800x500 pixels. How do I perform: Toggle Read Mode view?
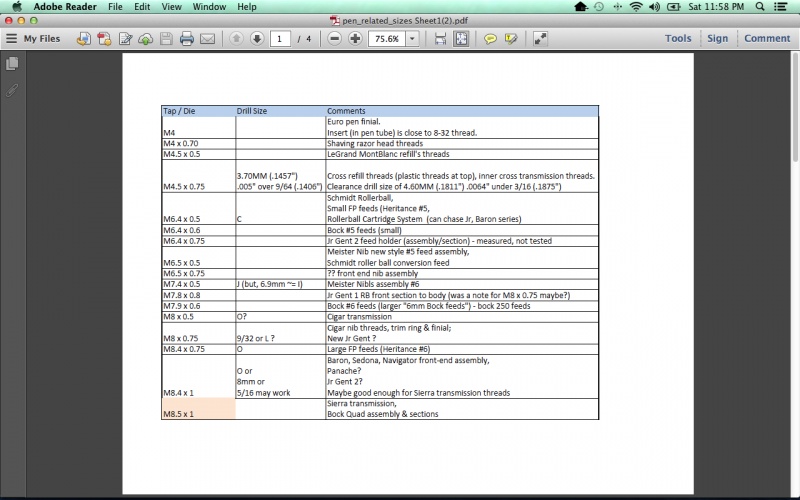[540, 39]
